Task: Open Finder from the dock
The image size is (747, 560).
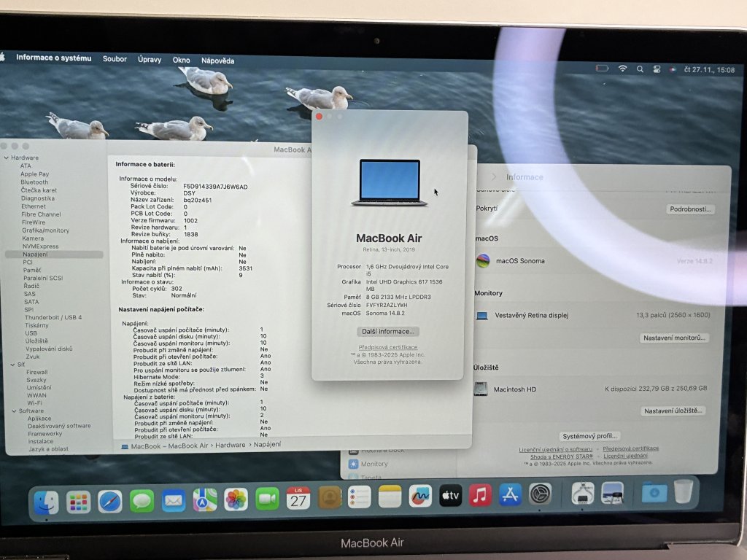Action: [46, 502]
